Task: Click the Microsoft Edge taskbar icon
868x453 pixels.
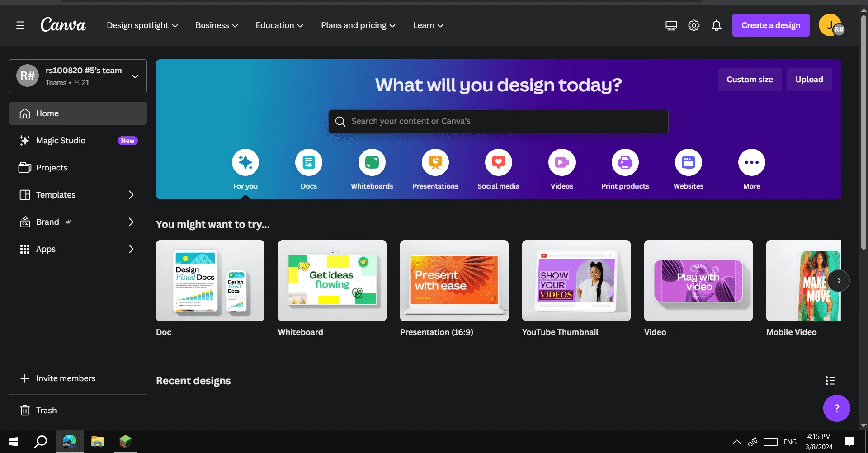Action: 70,442
